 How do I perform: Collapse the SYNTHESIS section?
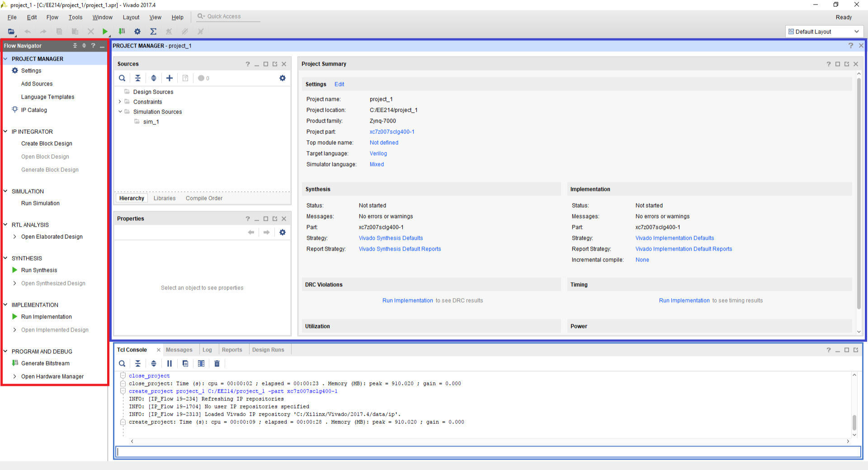point(5,258)
